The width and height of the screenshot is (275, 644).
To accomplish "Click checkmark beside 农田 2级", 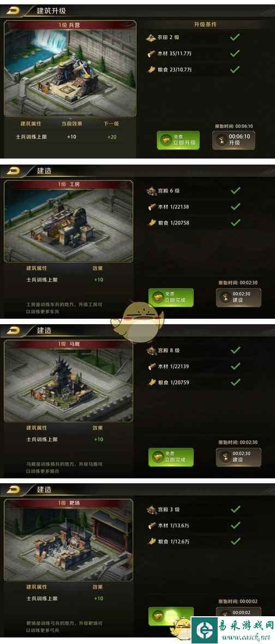I will point(235,38).
